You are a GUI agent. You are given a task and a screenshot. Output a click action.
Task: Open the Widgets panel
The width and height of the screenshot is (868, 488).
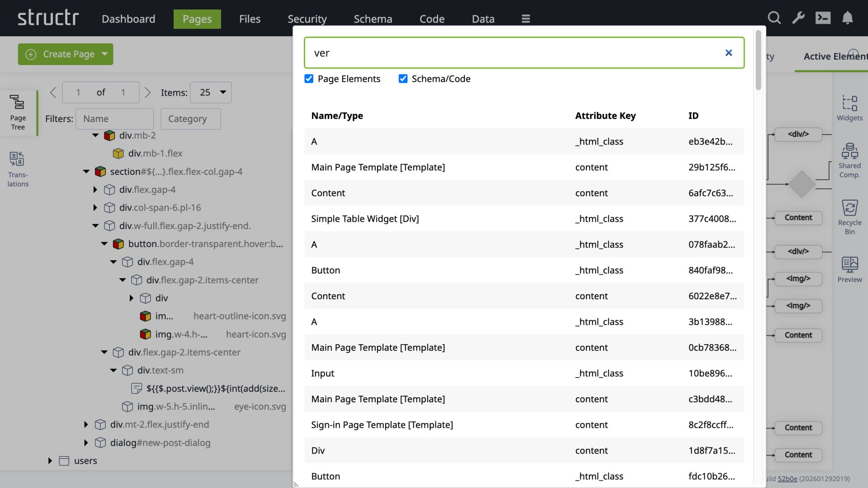point(850,108)
